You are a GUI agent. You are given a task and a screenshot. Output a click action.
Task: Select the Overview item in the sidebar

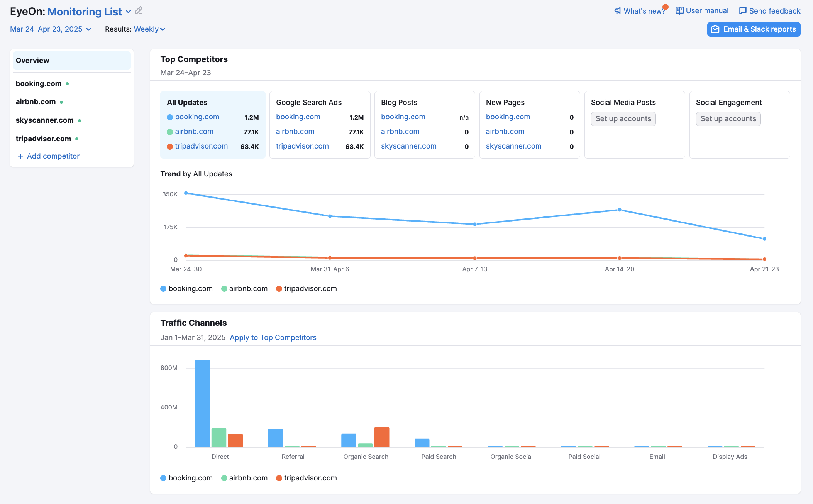[x=72, y=61]
